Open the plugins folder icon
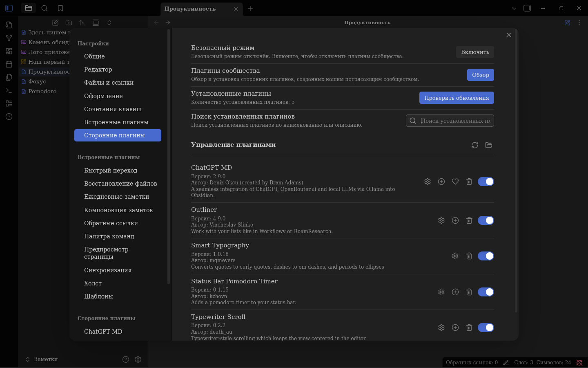The height and width of the screenshot is (368, 588). click(x=489, y=145)
